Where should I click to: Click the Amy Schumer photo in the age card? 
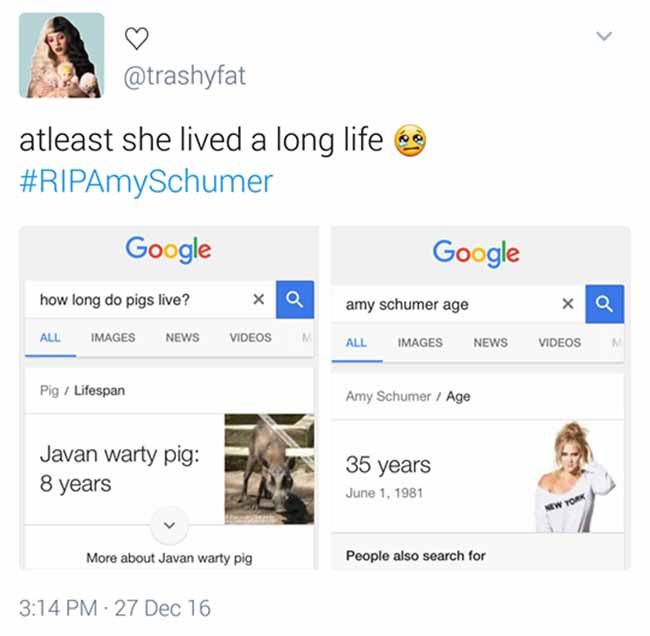click(x=576, y=477)
